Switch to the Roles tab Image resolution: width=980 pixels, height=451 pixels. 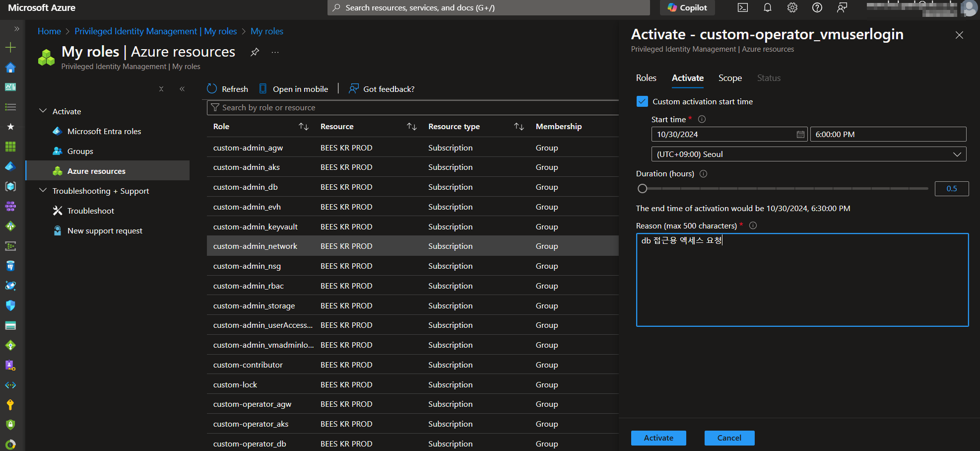click(646, 78)
